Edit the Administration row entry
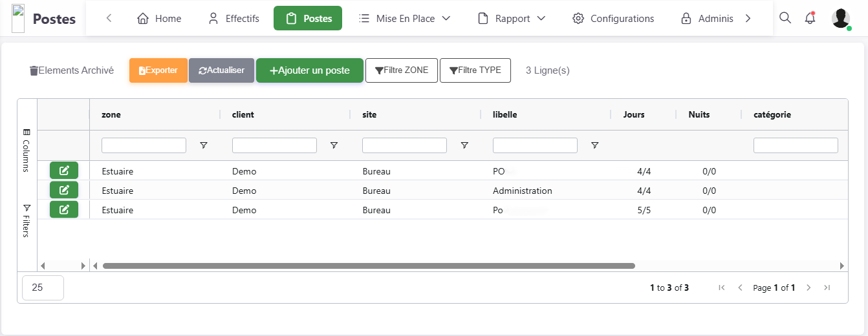868x336 pixels. pos(64,190)
